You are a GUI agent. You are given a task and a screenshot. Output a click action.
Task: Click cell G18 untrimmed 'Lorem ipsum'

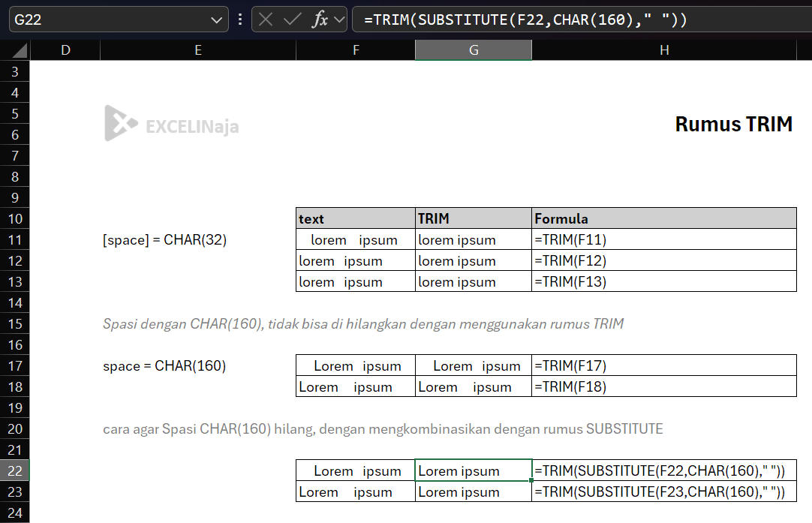coord(474,387)
